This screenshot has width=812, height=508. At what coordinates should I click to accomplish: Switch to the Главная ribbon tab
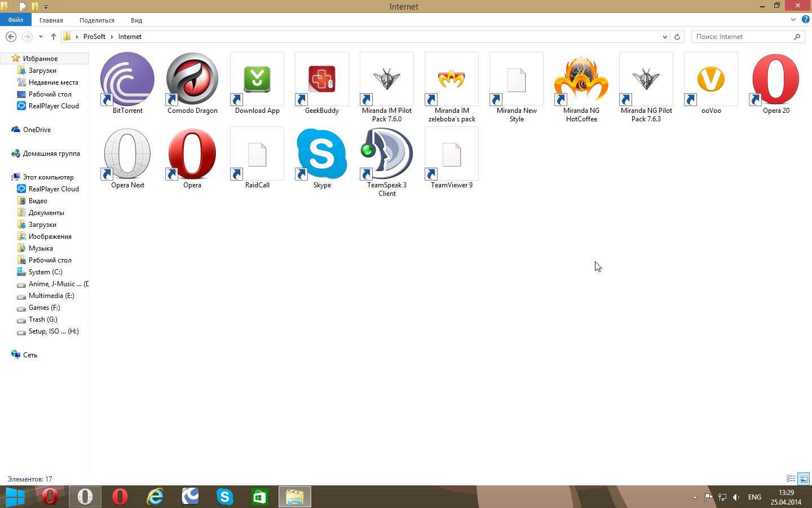pos(51,20)
